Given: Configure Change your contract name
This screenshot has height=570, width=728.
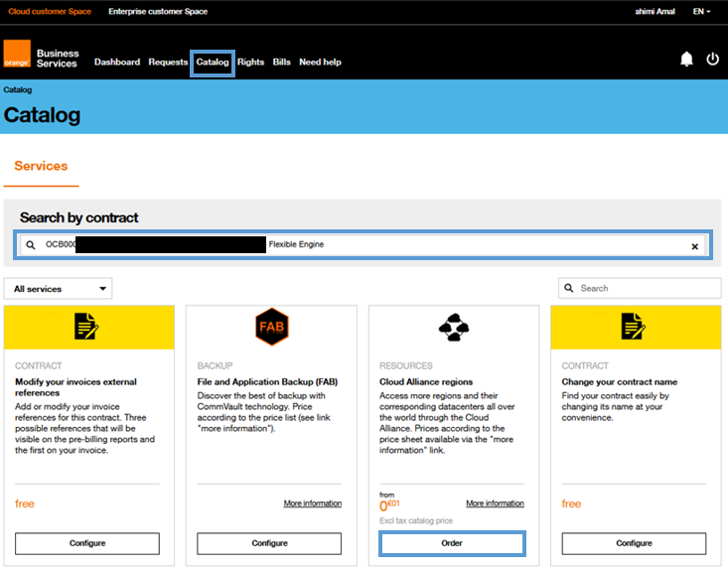Looking at the screenshot, I should (x=634, y=543).
